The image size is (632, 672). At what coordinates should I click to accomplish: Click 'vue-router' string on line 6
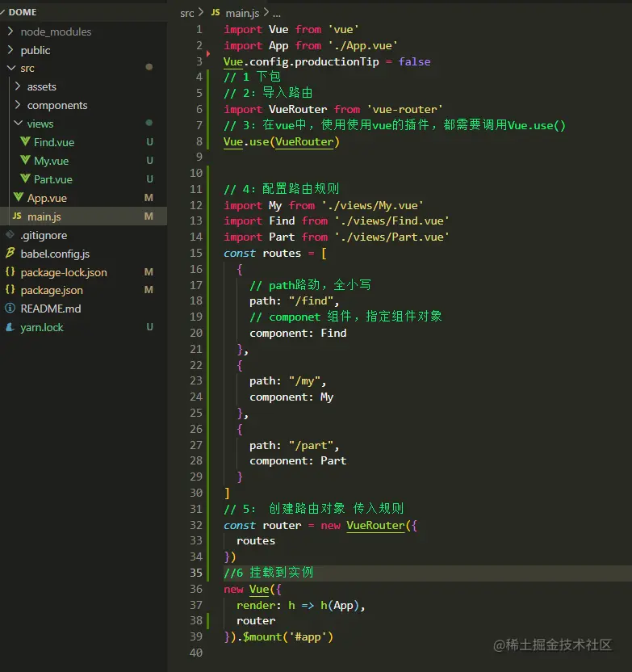coord(404,109)
